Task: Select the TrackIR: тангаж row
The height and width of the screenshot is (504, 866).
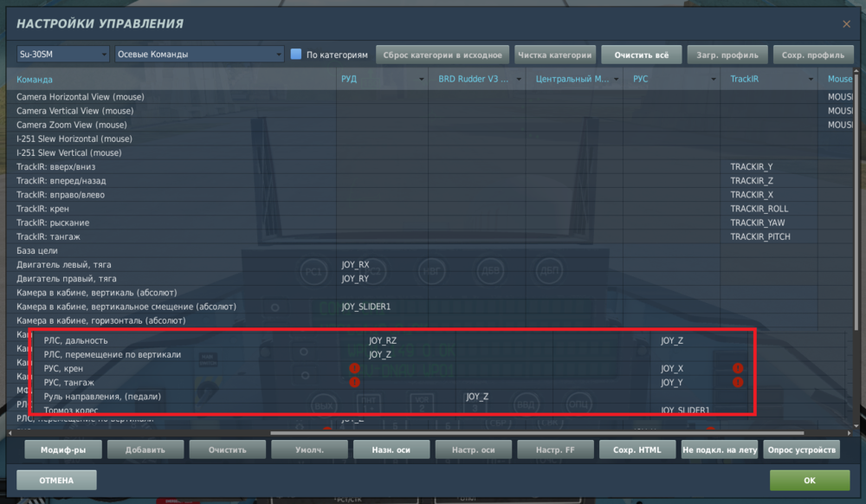Action: 430,236
